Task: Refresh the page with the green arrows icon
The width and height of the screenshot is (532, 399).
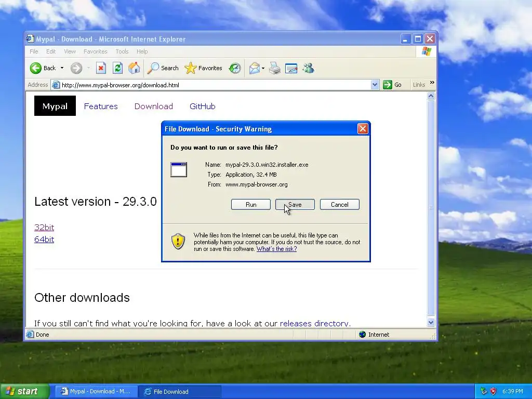Action: 117,68
